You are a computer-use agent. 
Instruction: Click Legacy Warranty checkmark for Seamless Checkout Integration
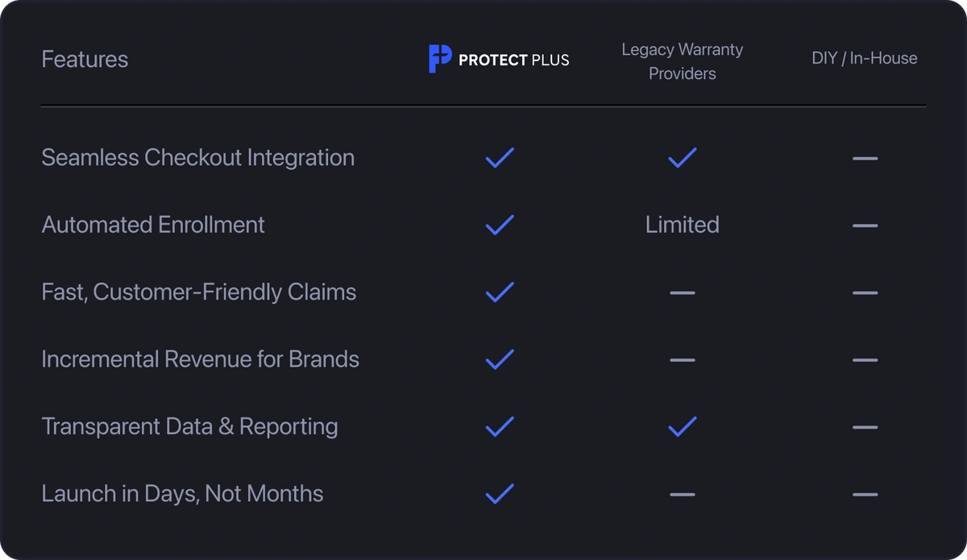click(683, 158)
